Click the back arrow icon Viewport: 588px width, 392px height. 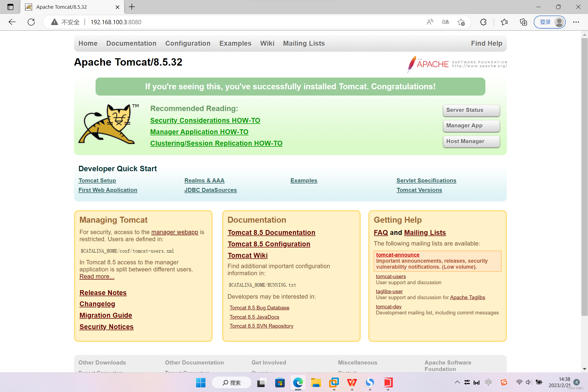click(12, 22)
